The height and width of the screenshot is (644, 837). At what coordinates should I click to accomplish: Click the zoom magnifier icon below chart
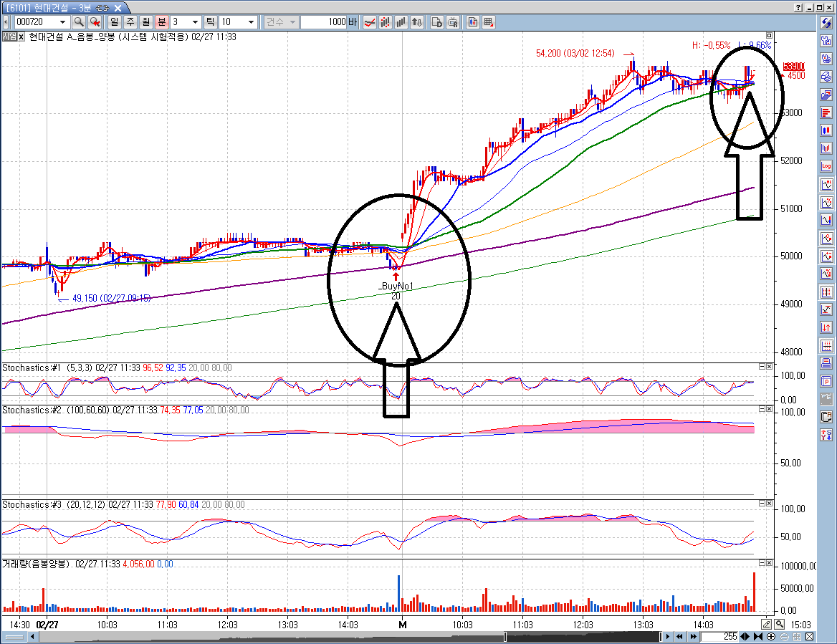point(779,624)
